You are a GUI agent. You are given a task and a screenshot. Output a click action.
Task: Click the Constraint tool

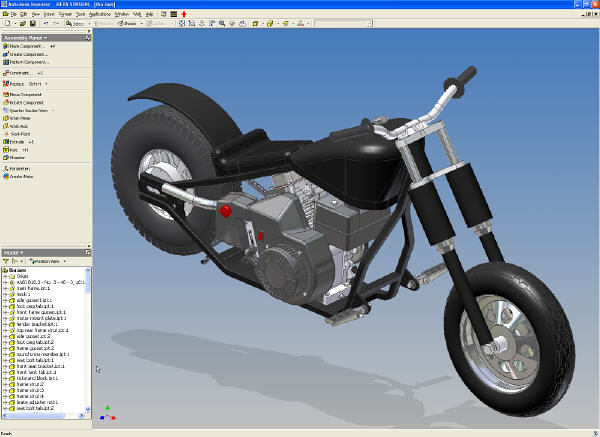pyautogui.click(x=20, y=73)
